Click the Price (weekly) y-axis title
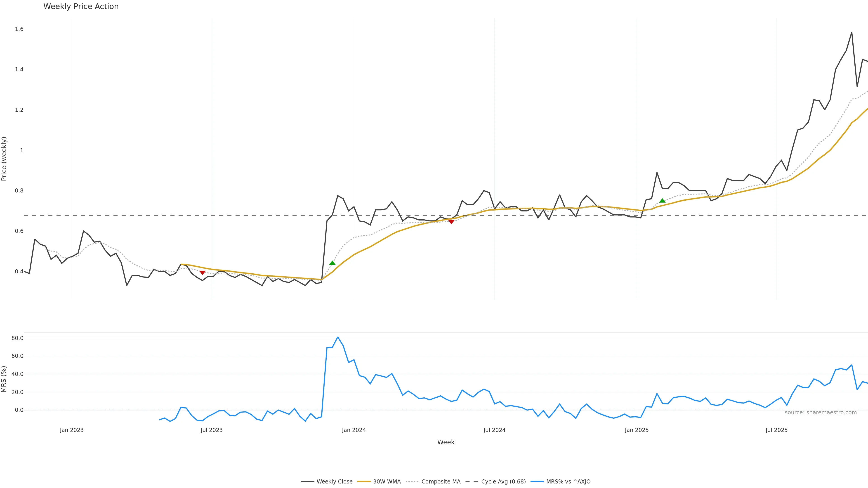868x488 pixels. tap(4, 159)
